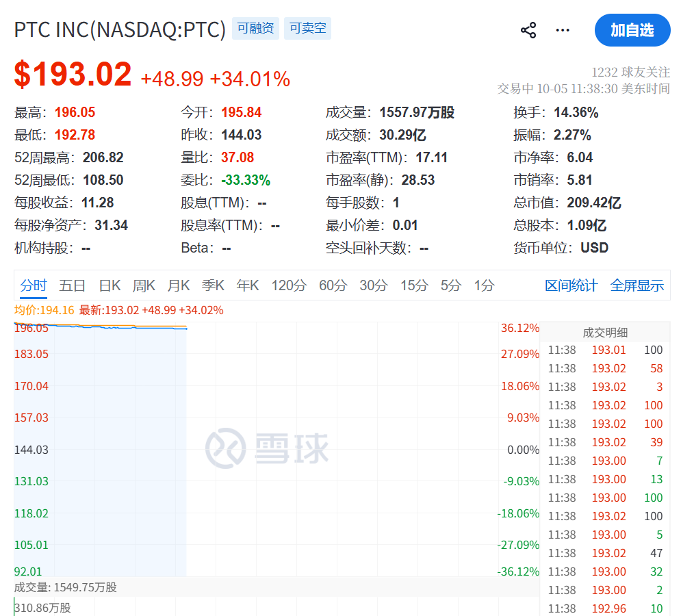The image size is (694, 616).
Task: Click the 加自选 button
Action: pyautogui.click(x=632, y=30)
